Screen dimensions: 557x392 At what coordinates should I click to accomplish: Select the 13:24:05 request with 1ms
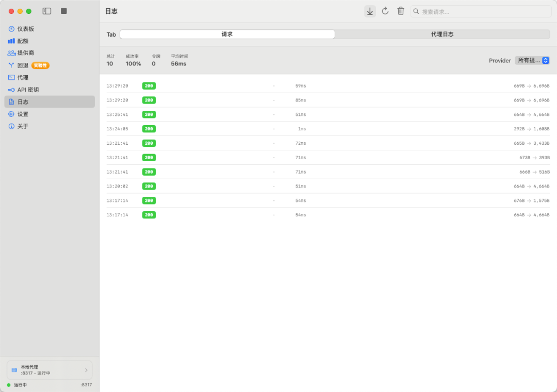pos(327,129)
